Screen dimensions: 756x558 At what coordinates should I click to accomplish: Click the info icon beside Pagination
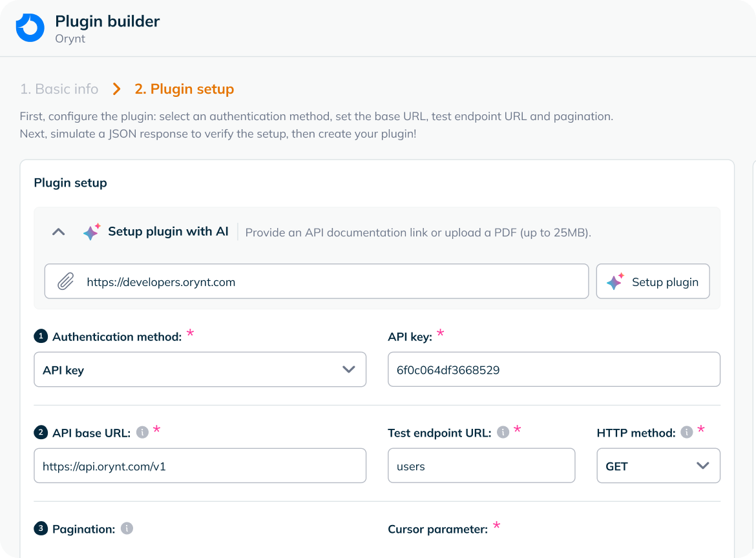click(x=127, y=528)
